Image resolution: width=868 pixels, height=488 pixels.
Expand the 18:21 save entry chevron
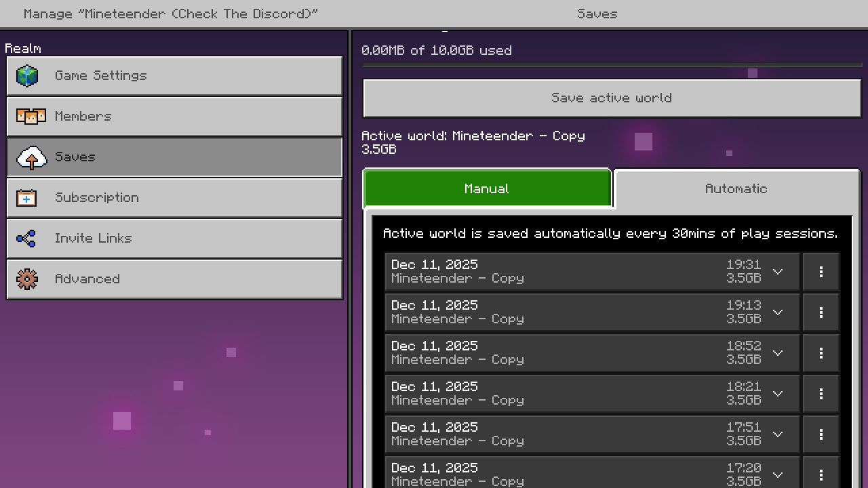click(778, 394)
